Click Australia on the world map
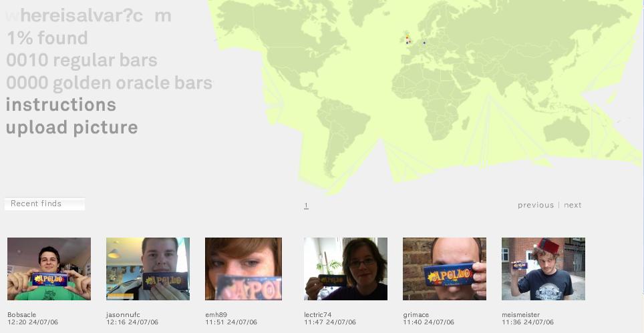Screen dimensions: 644x333 tap(567, 131)
